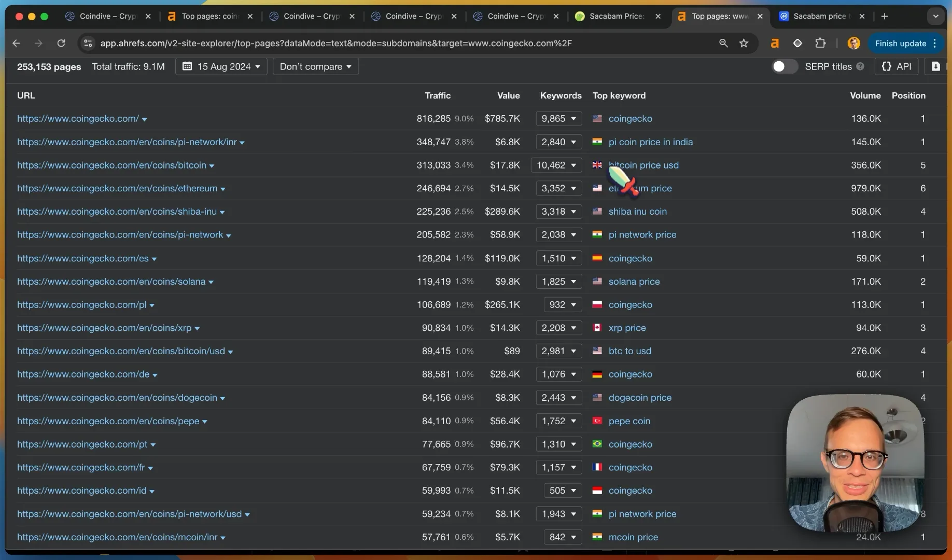Expand the 9,865 keywords dropdown

559,119
